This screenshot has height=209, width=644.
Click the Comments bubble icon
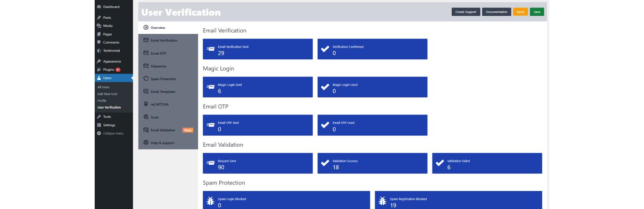pyautogui.click(x=99, y=42)
